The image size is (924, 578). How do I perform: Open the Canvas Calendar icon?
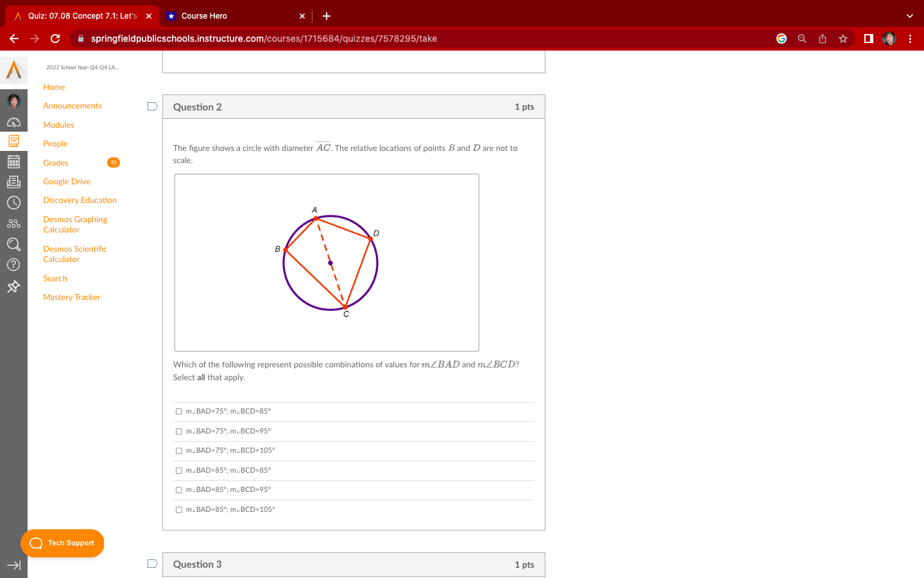click(x=13, y=162)
